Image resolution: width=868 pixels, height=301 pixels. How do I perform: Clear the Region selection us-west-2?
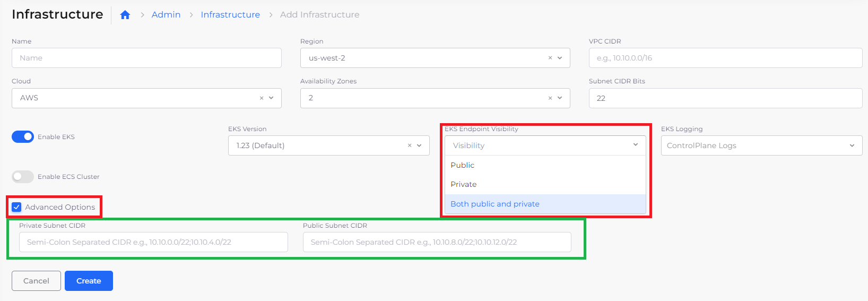coord(550,58)
